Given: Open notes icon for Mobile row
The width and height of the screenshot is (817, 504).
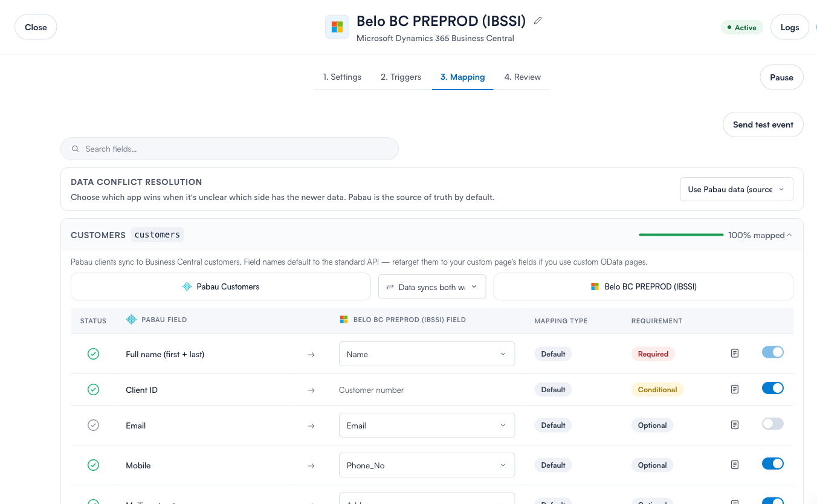Looking at the screenshot, I should pos(735,465).
